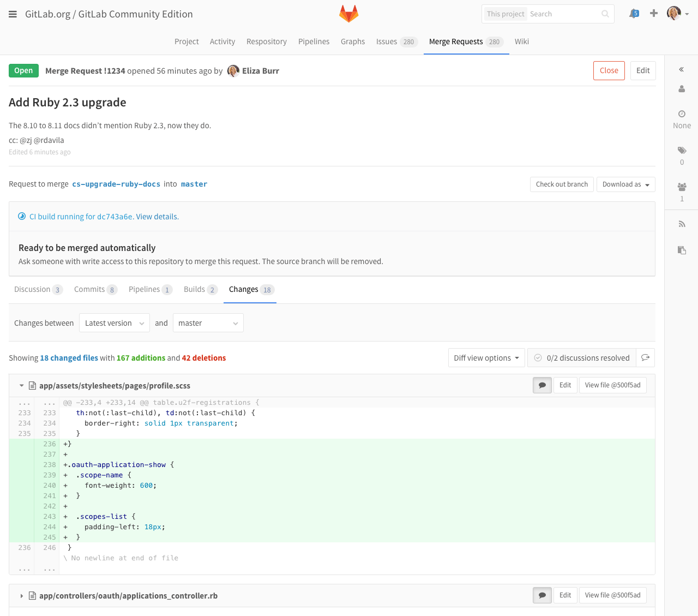
Task: Select the participants icon showing 1
Action: click(681, 186)
